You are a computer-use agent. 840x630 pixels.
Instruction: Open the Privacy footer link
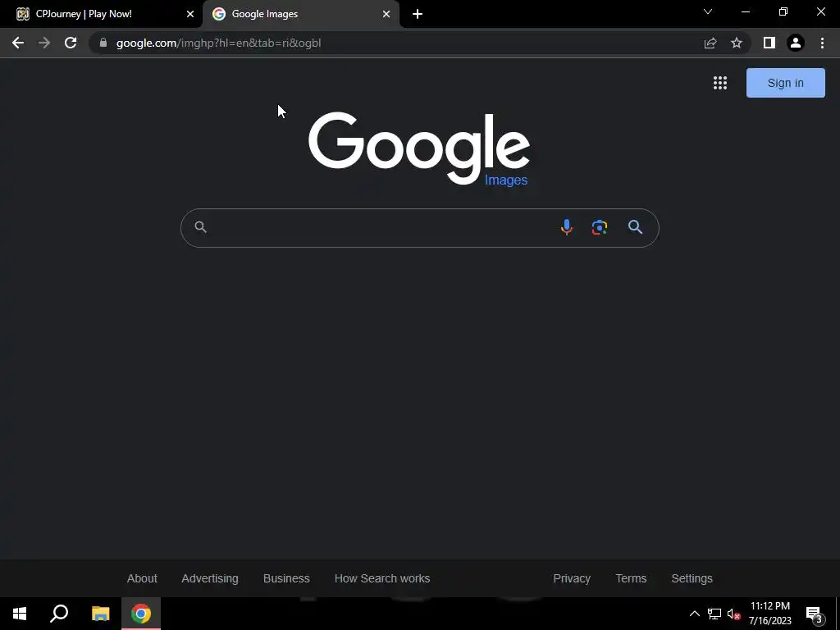coord(572,578)
